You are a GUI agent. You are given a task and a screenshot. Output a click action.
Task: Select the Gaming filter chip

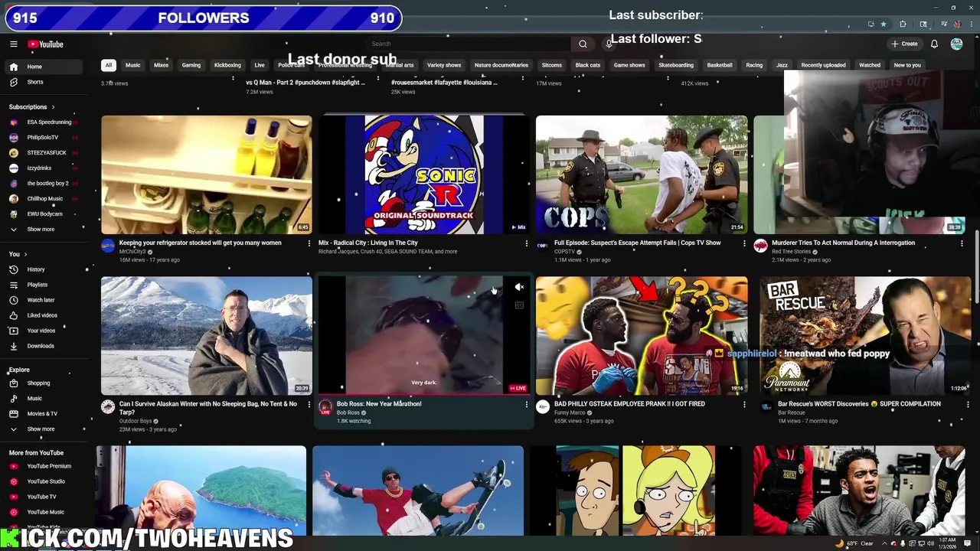click(x=191, y=65)
